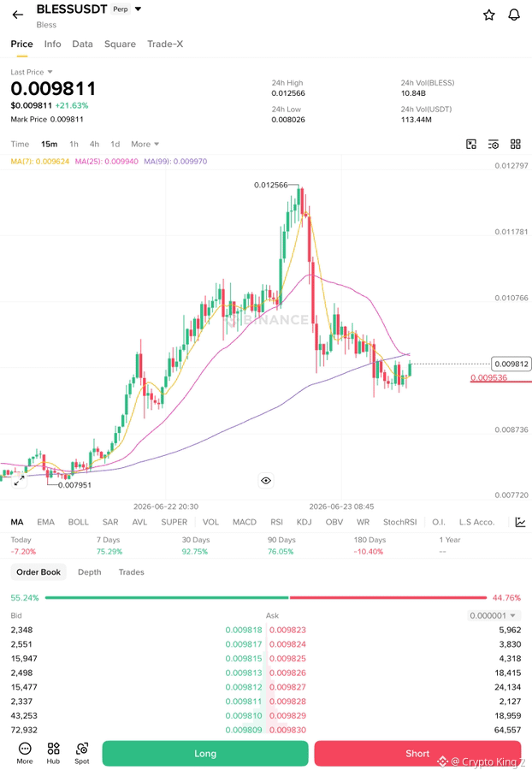This screenshot has height=776, width=532.
Task: Toggle the chart eye visibility icon
Action: [266, 481]
